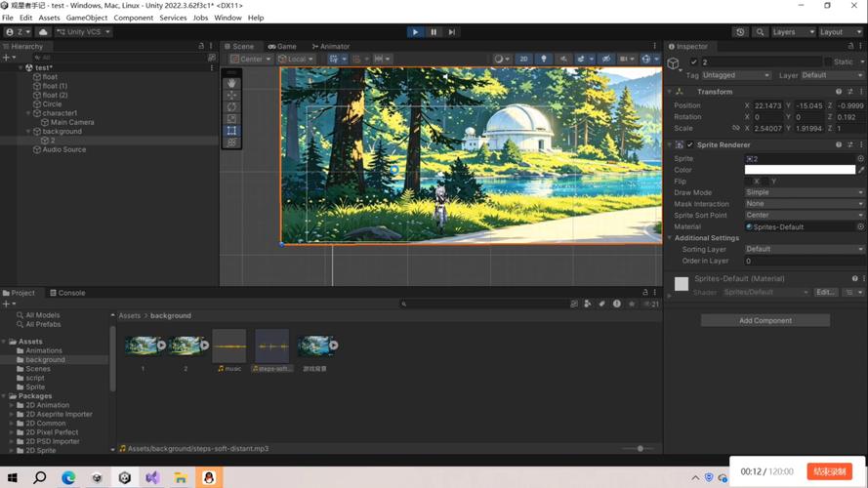Open Draw Mode Simple dropdown
Image resolution: width=868 pixels, height=488 pixels.
[804, 192]
